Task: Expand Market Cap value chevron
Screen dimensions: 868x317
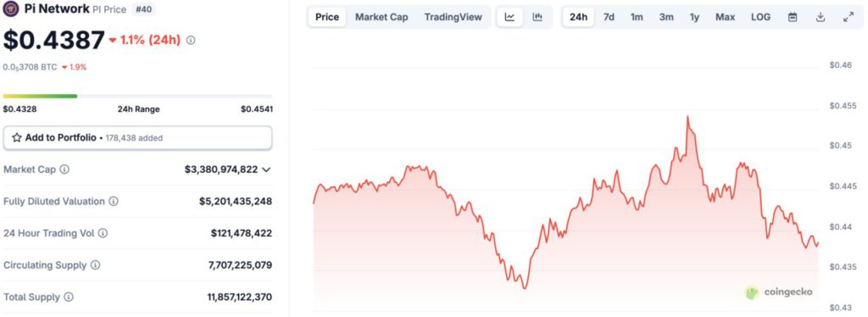Action: point(266,170)
